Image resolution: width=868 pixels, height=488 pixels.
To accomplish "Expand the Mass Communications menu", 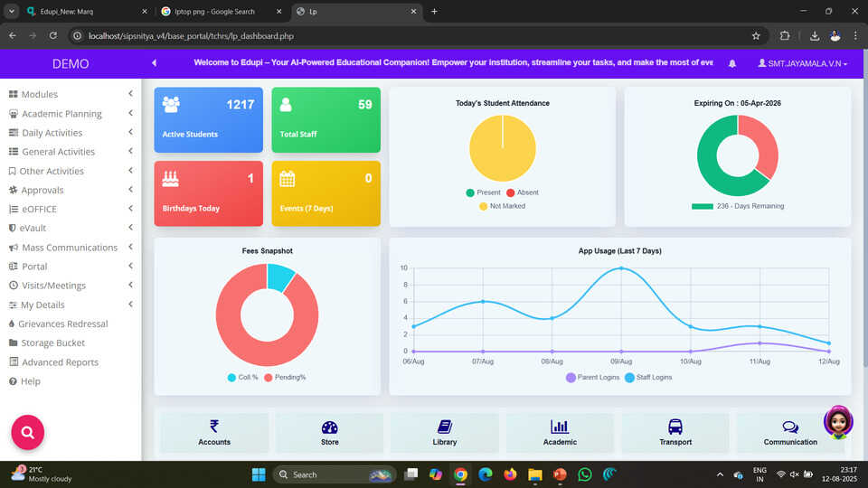I will click(x=71, y=248).
